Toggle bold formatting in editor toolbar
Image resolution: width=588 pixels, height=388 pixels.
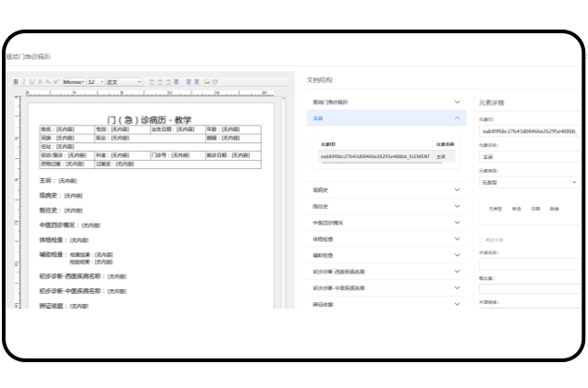pos(16,81)
